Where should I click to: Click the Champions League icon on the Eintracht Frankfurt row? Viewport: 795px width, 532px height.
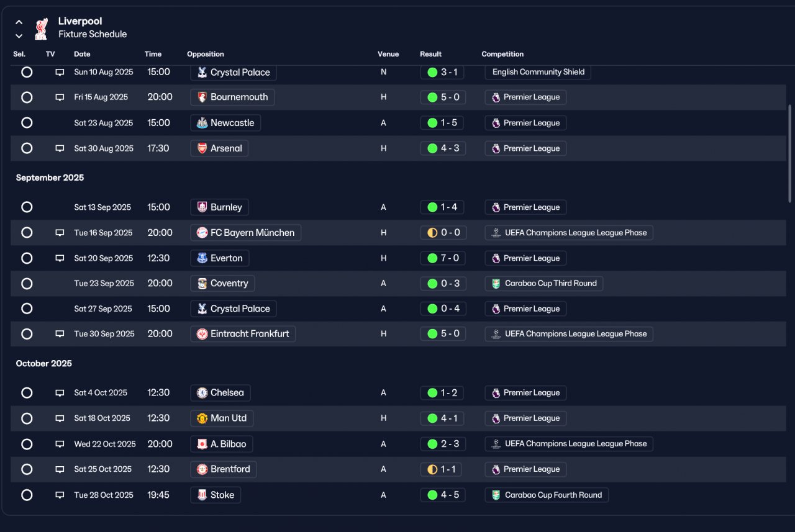[x=496, y=334]
